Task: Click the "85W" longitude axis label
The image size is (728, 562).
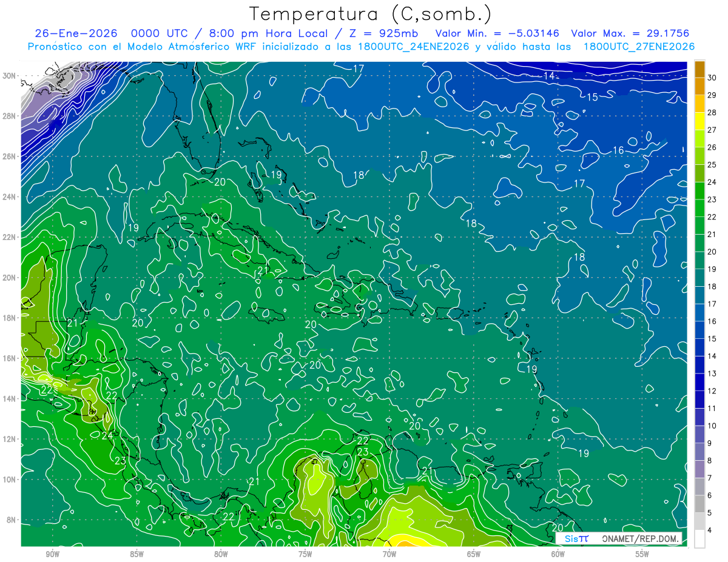Action: point(136,554)
